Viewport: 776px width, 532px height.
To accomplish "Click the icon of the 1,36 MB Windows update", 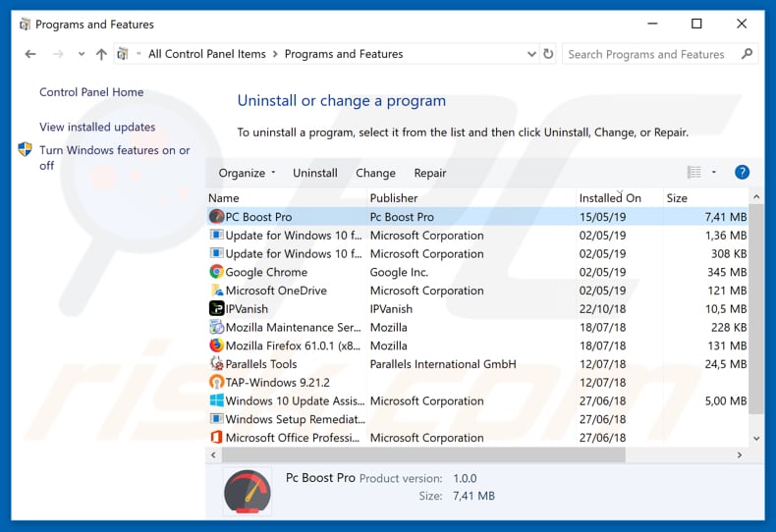I will point(217,235).
